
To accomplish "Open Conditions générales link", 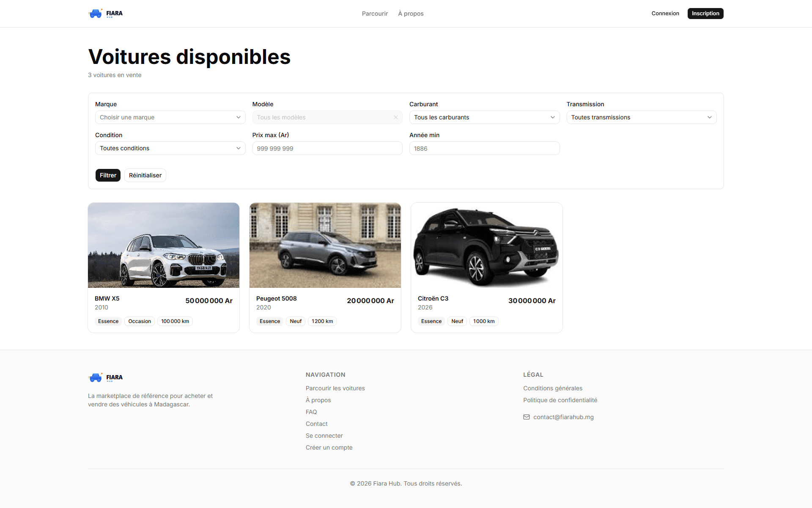I will pos(553,388).
